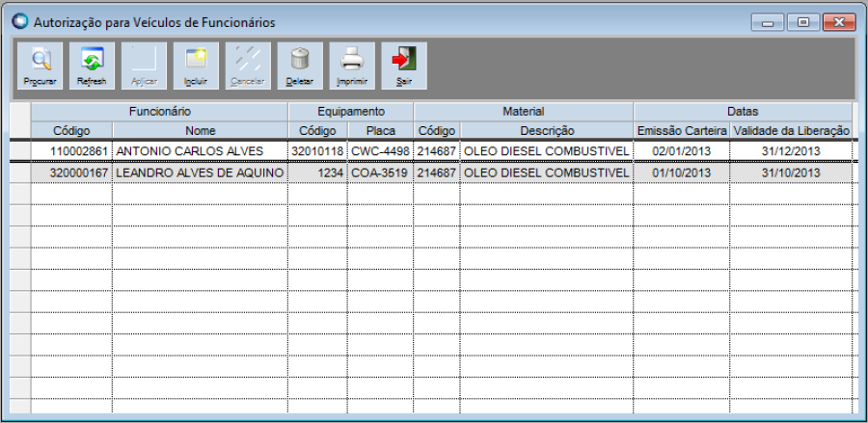Select equipment code 1234 cell
868x423 pixels.
[x=318, y=173]
